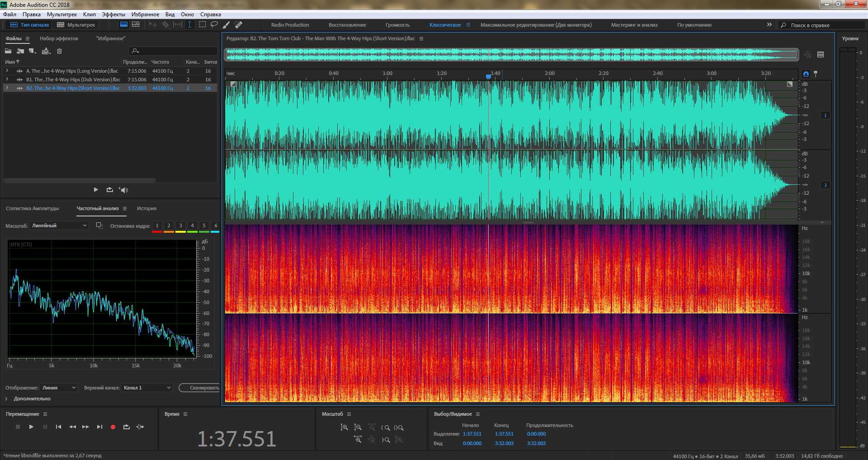The height and width of the screenshot is (460, 868).
Task: Click the Import File icon in Files panel
Action: (20, 51)
